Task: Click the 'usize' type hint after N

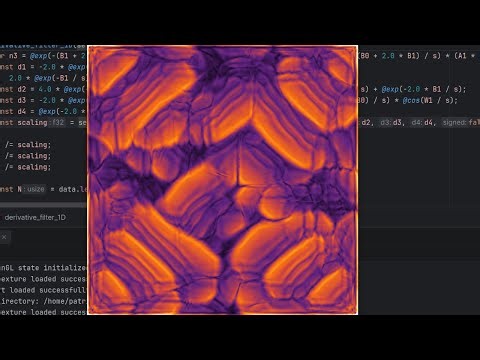Action: (x=36, y=189)
